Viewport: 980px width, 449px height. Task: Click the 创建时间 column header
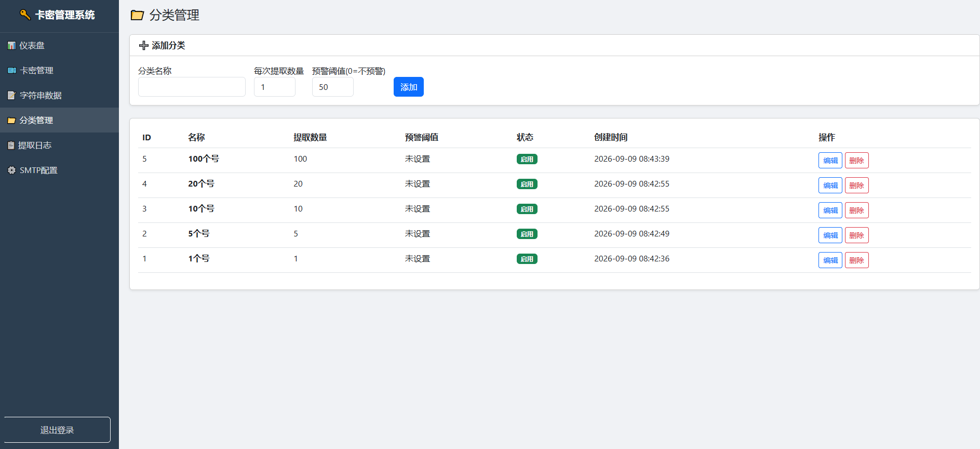coord(611,137)
